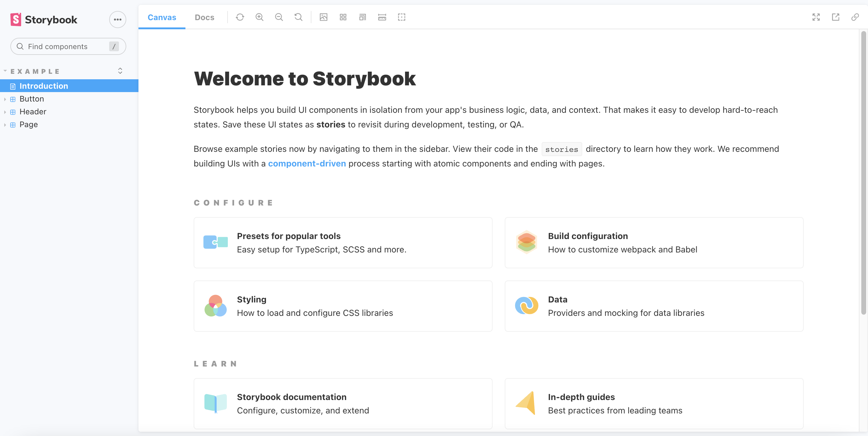Viewport: 868px width, 436px height.
Task: Select the Button label in sidebar
Action: pos(32,99)
